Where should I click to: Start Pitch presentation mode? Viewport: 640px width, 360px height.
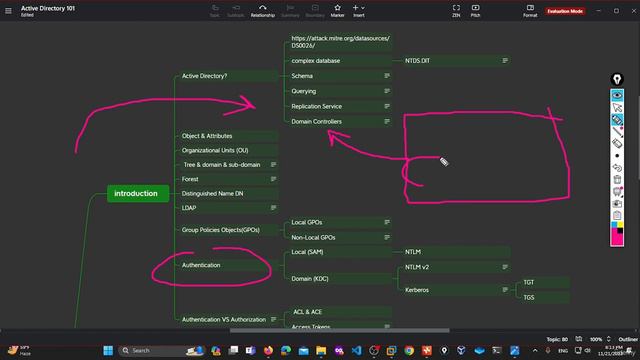click(x=476, y=11)
